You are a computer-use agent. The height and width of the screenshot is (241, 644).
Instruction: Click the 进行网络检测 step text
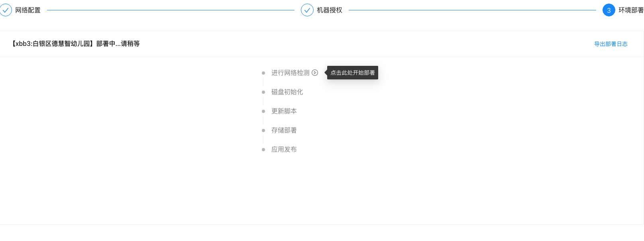pyautogui.click(x=291, y=73)
